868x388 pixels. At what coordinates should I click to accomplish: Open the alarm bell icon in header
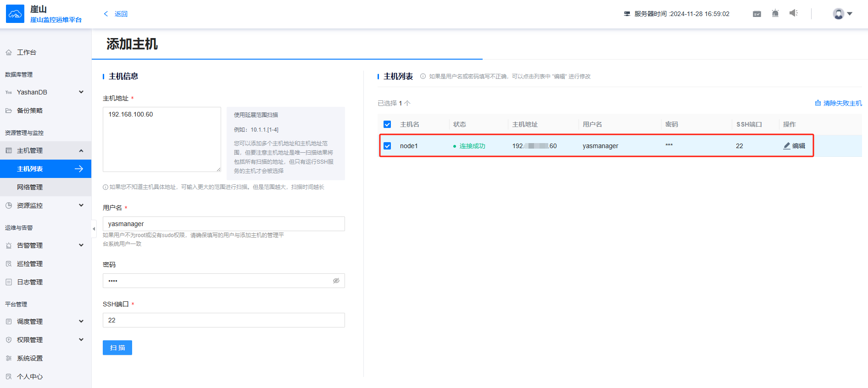coord(775,13)
